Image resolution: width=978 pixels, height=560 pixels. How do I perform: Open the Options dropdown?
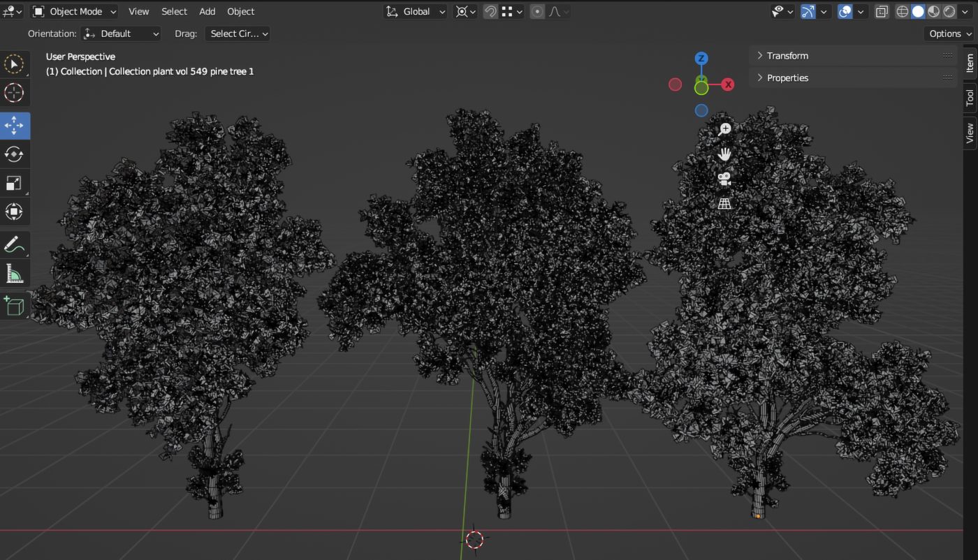point(950,34)
